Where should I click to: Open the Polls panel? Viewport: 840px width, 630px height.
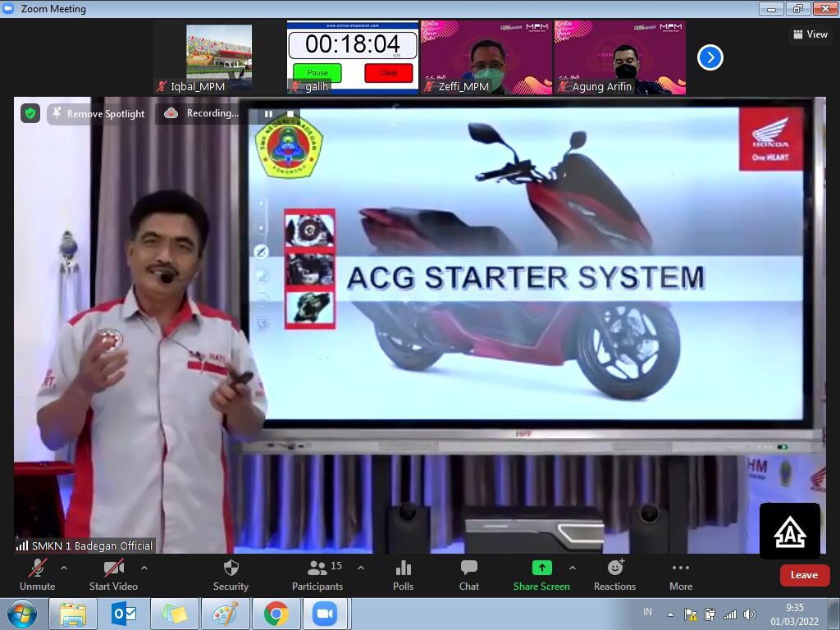404,574
